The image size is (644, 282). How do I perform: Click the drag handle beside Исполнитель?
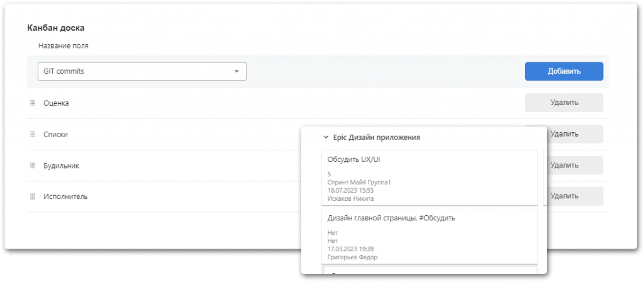click(x=33, y=196)
